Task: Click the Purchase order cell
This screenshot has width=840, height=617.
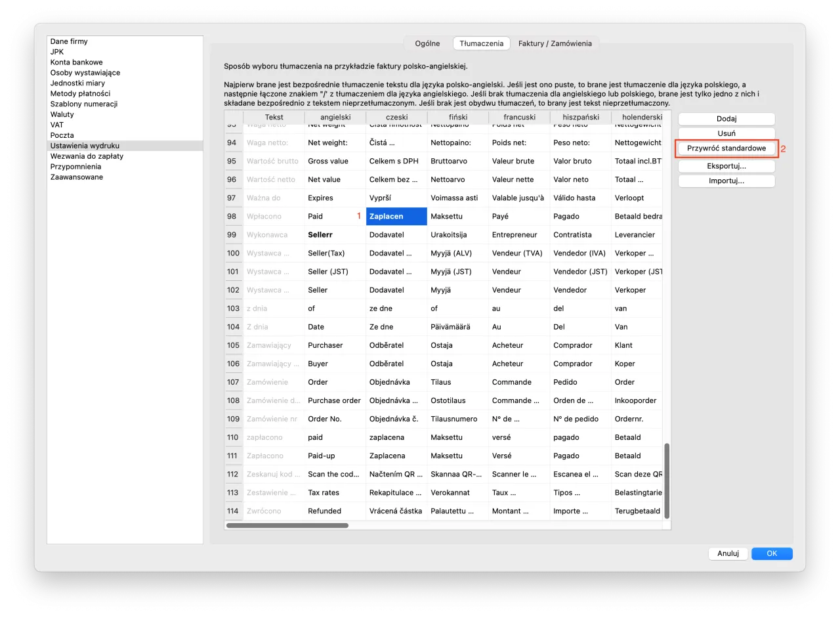Action: [x=335, y=400]
